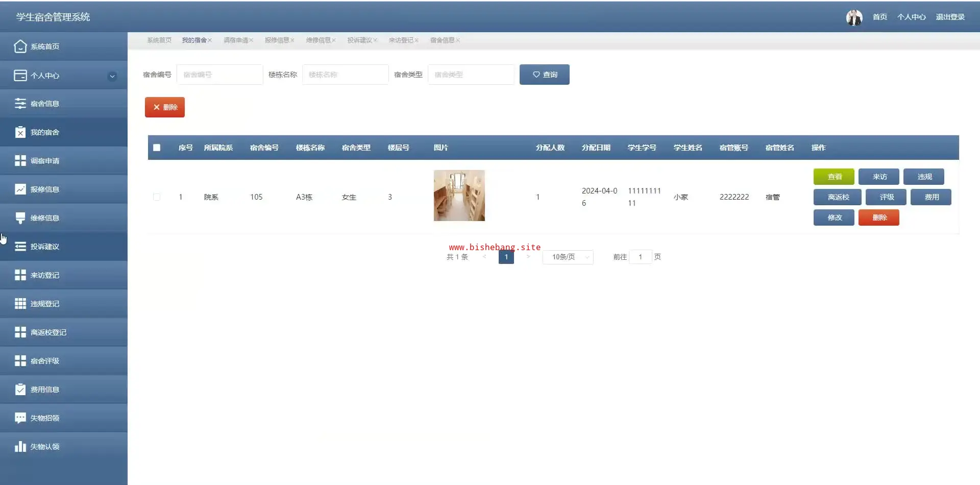
Task: Click the 调宿申请 grid icon
Action: [20, 161]
